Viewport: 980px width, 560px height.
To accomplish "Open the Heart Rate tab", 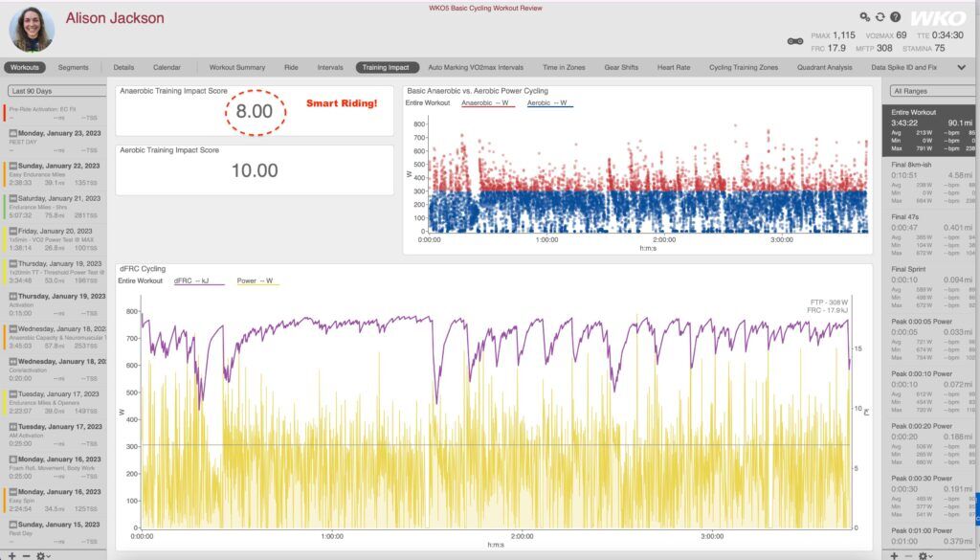I will (674, 68).
